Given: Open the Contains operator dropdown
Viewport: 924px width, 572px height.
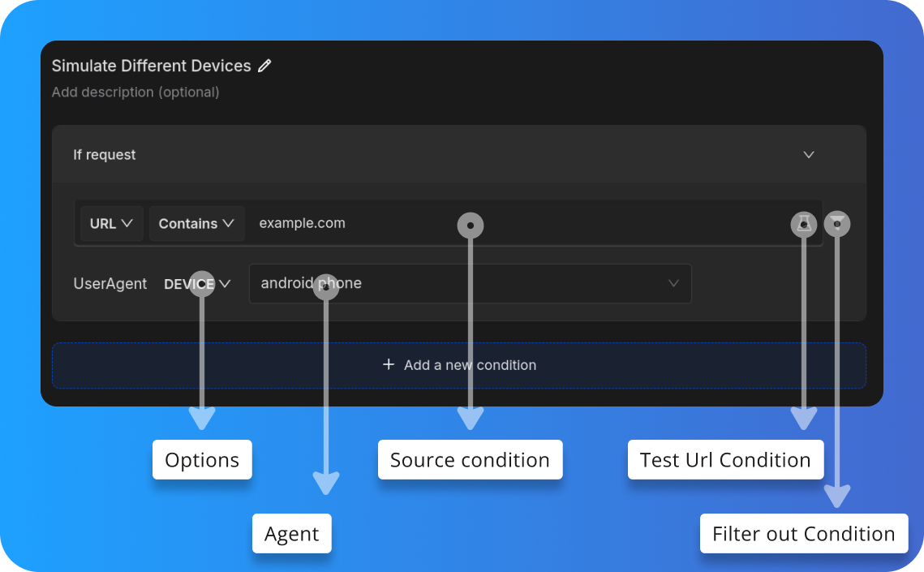Looking at the screenshot, I should click(x=196, y=223).
